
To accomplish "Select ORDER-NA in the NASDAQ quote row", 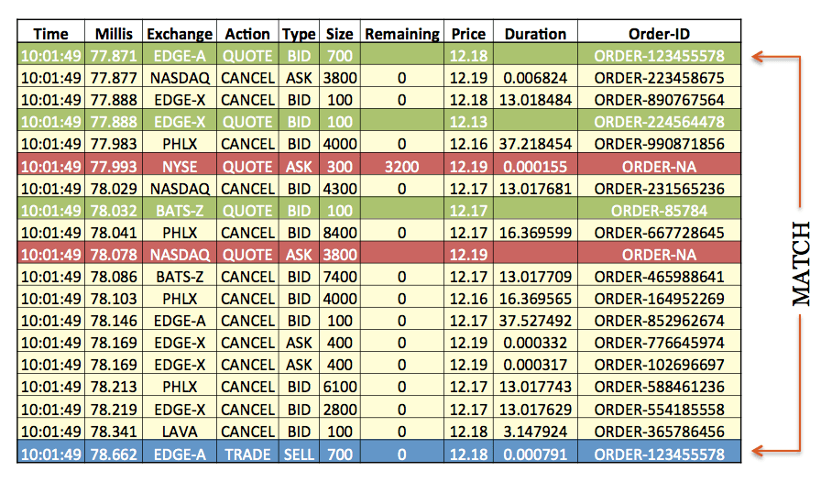I will pyautogui.click(x=659, y=255).
